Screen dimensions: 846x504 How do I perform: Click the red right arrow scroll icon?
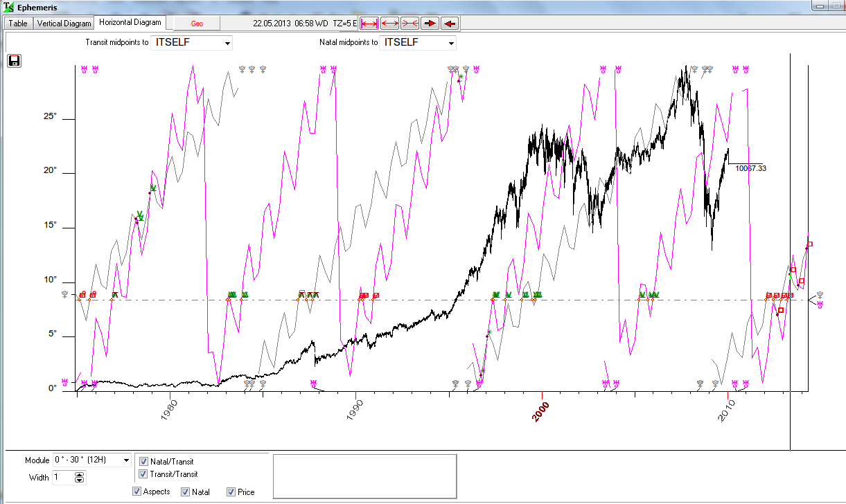click(430, 24)
